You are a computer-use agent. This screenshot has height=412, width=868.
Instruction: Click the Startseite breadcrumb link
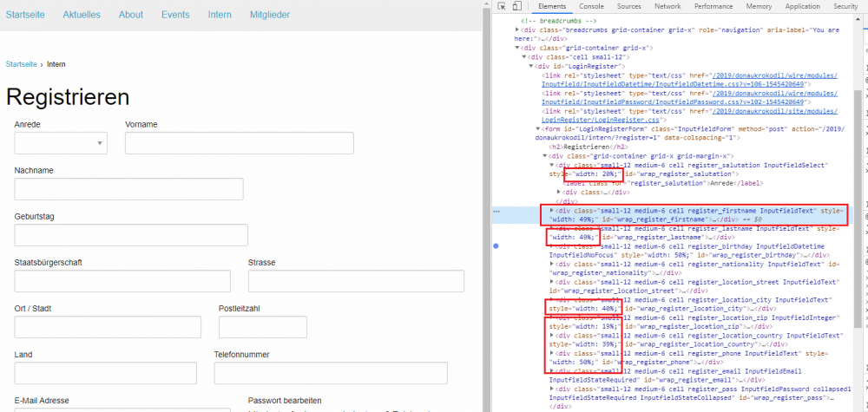click(21, 64)
